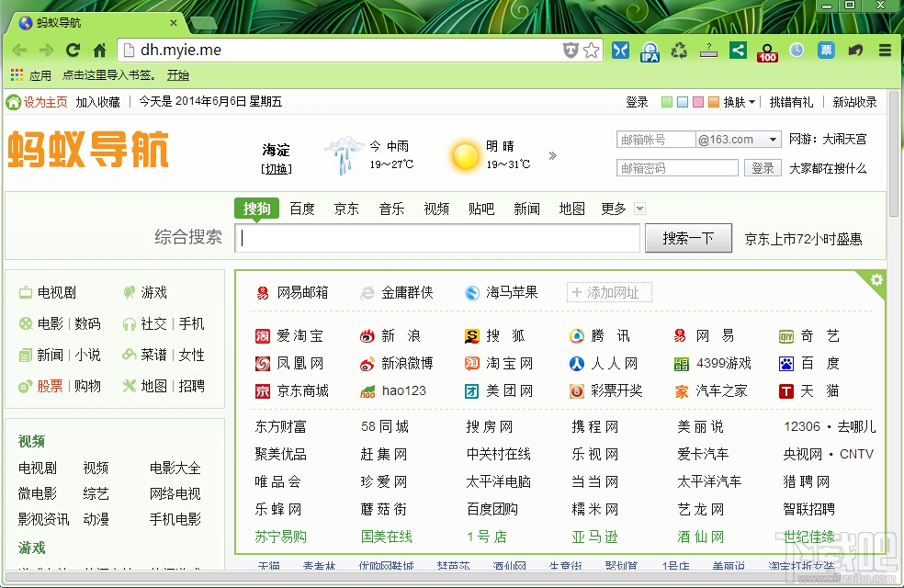The height and width of the screenshot is (588, 904).
Task: Click the dark bird extension icon
Action: (x=855, y=51)
